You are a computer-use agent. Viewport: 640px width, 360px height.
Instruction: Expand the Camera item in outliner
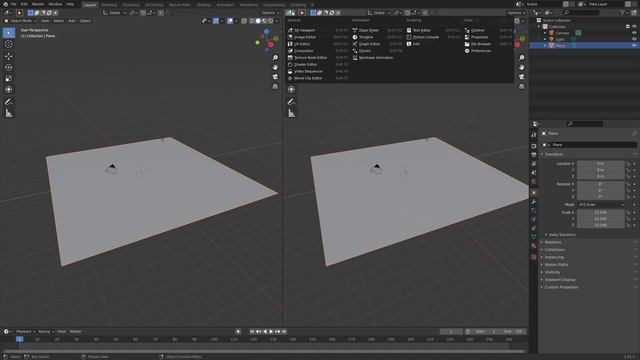point(545,33)
